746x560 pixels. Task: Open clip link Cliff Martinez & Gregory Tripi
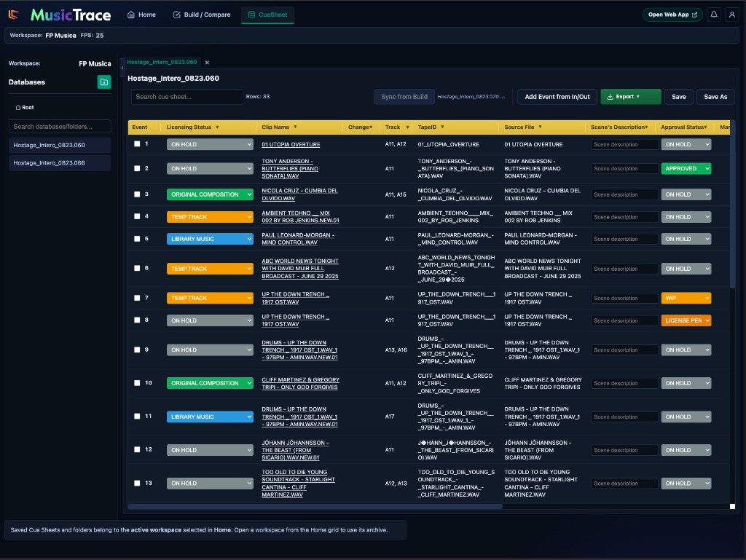click(x=300, y=383)
